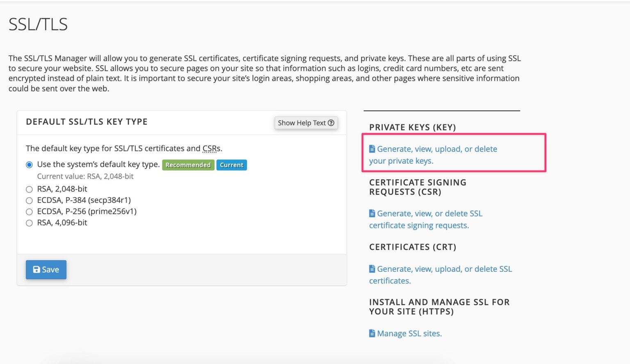Viewport: 630px width, 364px height.
Task: Open the generate or upload SSL certificates link
Action: (444, 269)
